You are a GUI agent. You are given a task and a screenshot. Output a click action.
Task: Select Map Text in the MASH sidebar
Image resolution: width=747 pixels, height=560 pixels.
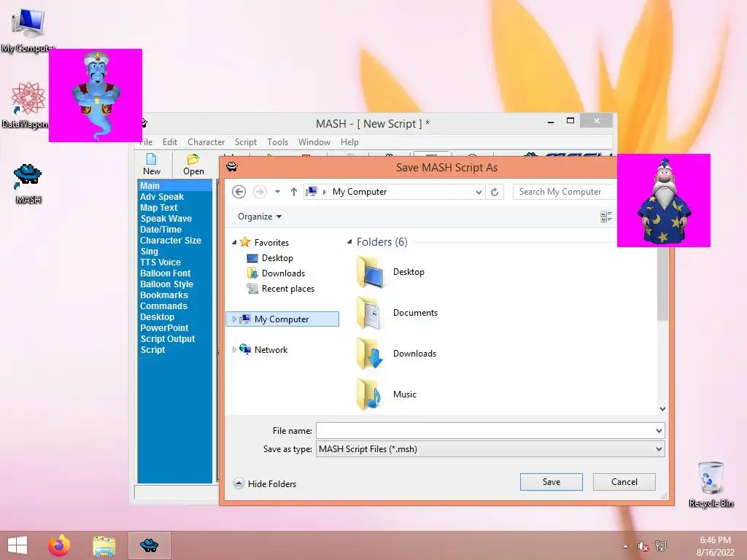pos(158,208)
